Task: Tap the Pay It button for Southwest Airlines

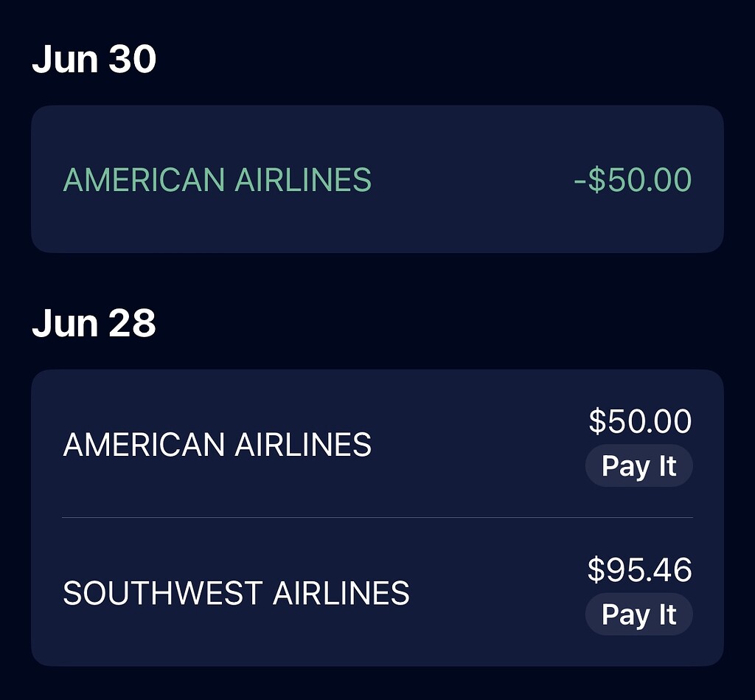Action: (639, 614)
